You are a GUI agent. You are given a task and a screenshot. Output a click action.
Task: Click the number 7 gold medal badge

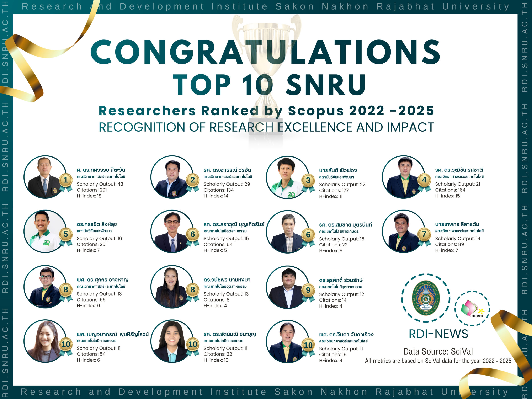point(424,234)
